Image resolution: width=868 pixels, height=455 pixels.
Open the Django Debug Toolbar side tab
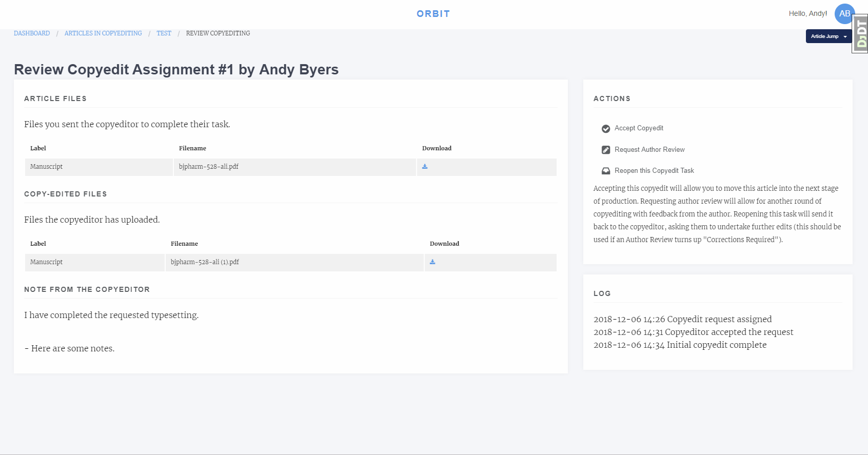(860, 34)
